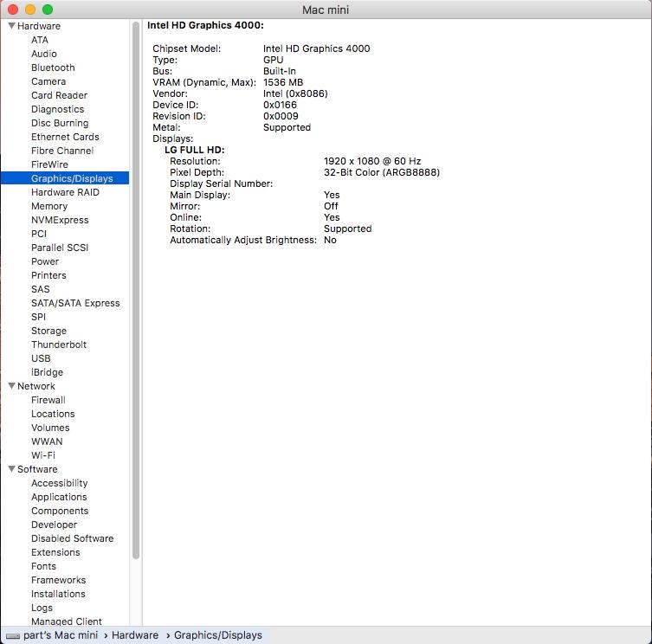Select Volumes under Network
The height and width of the screenshot is (644, 652).
pyautogui.click(x=50, y=428)
